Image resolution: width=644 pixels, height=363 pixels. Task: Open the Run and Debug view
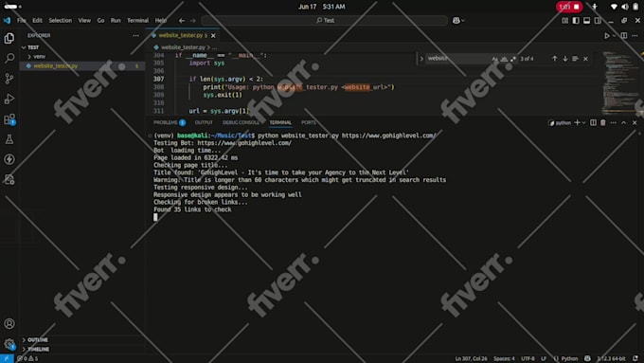coord(9,99)
